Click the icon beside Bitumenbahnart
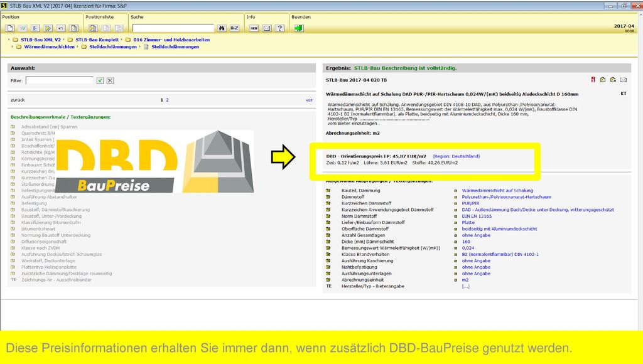 pyautogui.click(x=13, y=228)
